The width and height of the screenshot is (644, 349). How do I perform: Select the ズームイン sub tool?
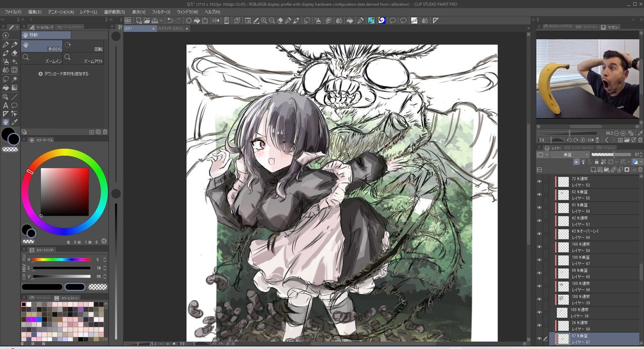pos(42,58)
